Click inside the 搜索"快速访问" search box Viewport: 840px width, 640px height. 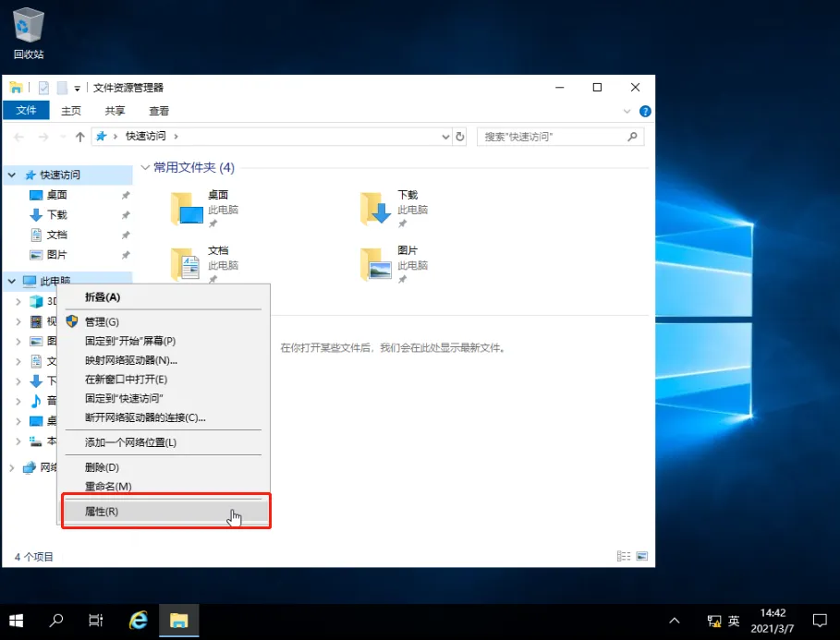point(554,136)
